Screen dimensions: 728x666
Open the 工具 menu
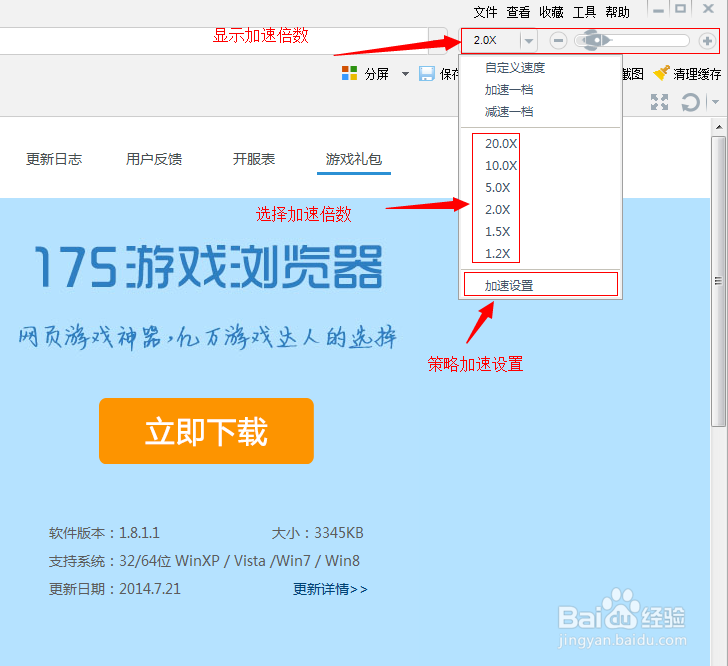coord(584,12)
